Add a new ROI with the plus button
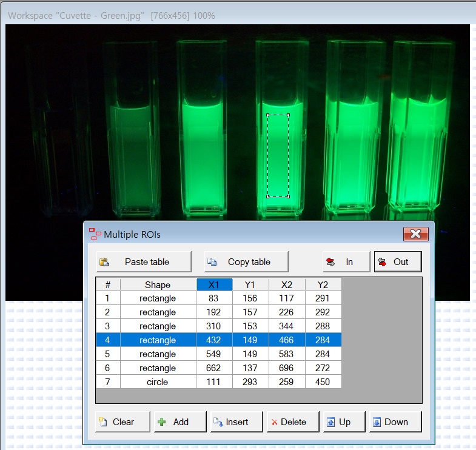This screenshot has height=450, width=476. coord(180,422)
